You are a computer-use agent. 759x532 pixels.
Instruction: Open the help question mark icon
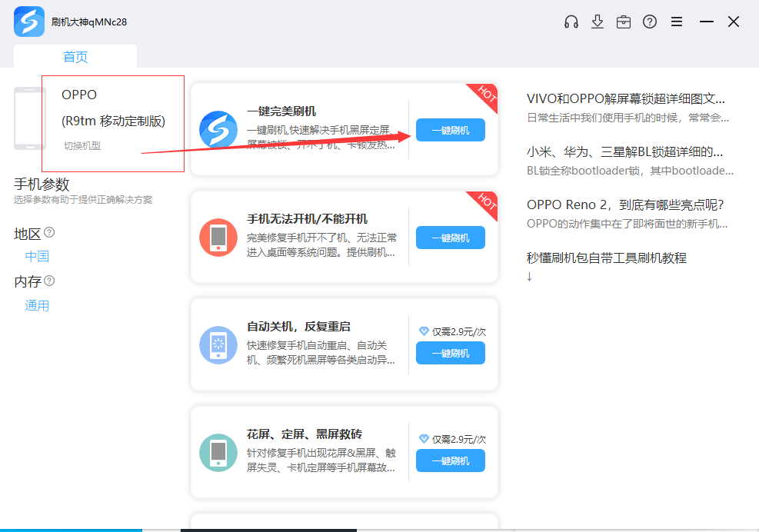650,22
